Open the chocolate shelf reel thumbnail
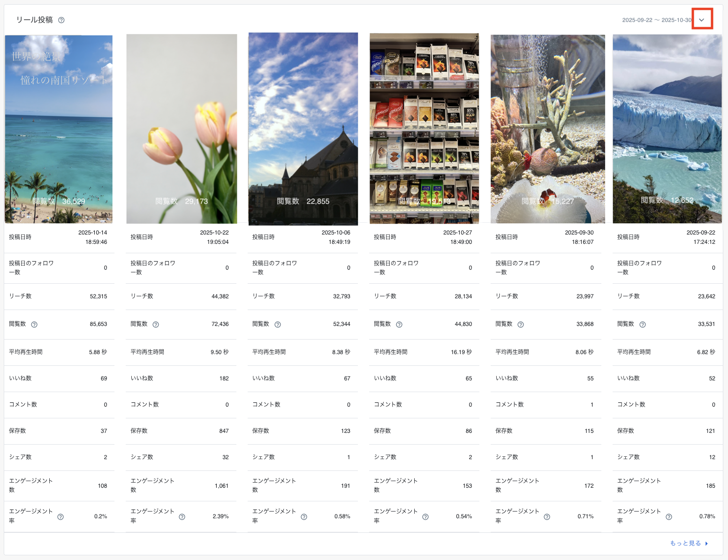 424,129
